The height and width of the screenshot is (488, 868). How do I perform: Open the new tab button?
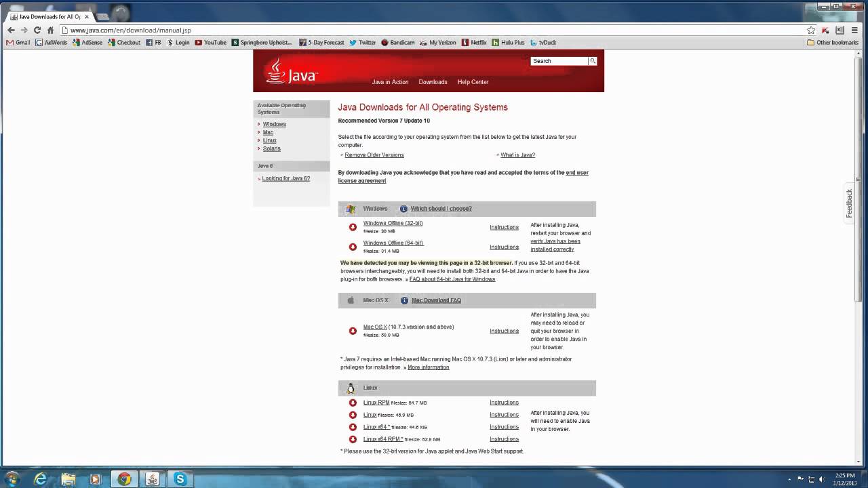tap(103, 16)
